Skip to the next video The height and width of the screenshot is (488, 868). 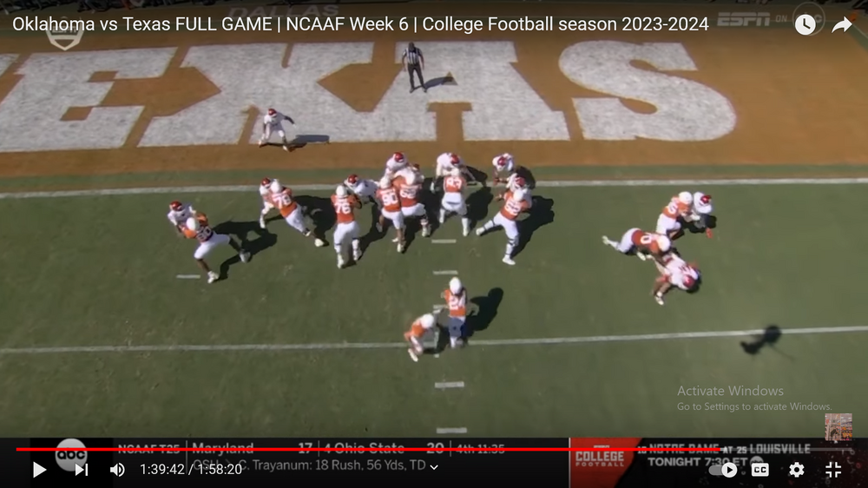click(x=82, y=470)
